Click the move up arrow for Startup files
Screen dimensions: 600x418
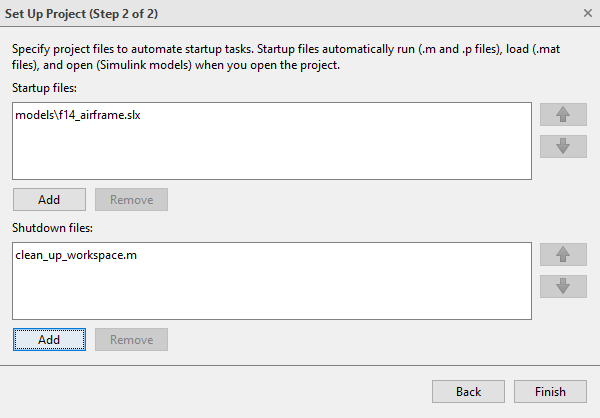[x=562, y=114]
